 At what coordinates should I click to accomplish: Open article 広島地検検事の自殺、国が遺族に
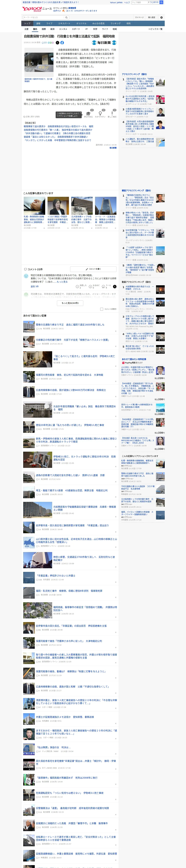pos(71,390)
